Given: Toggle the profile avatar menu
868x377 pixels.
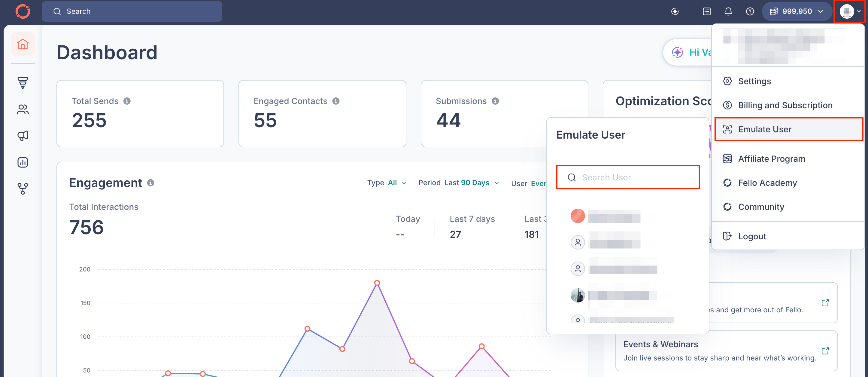Looking at the screenshot, I should (x=849, y=11).
